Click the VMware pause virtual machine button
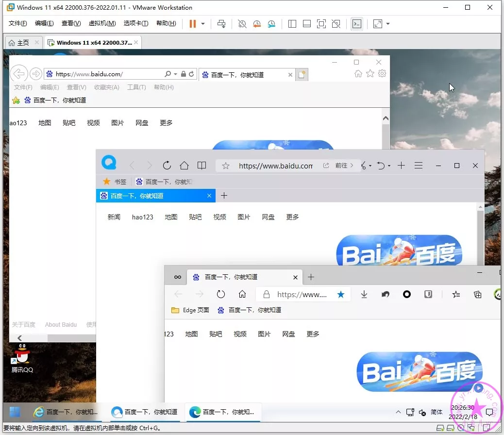 coord(193,24)
